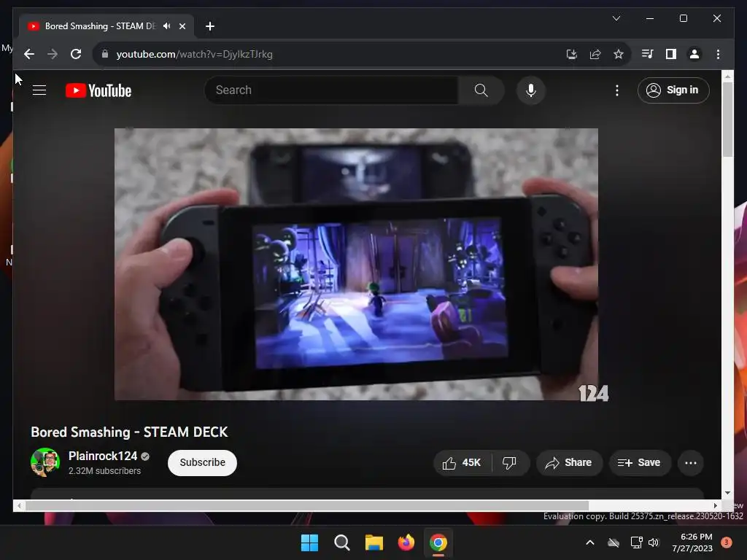Dislike the video
Image resolution: width=747 pixels, height=560 pixels.
(x=509, y=462)
